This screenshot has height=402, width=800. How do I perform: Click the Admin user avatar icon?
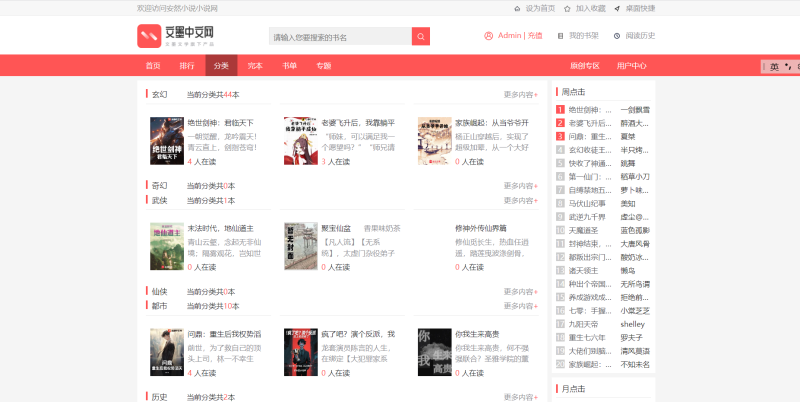(488, 36)
